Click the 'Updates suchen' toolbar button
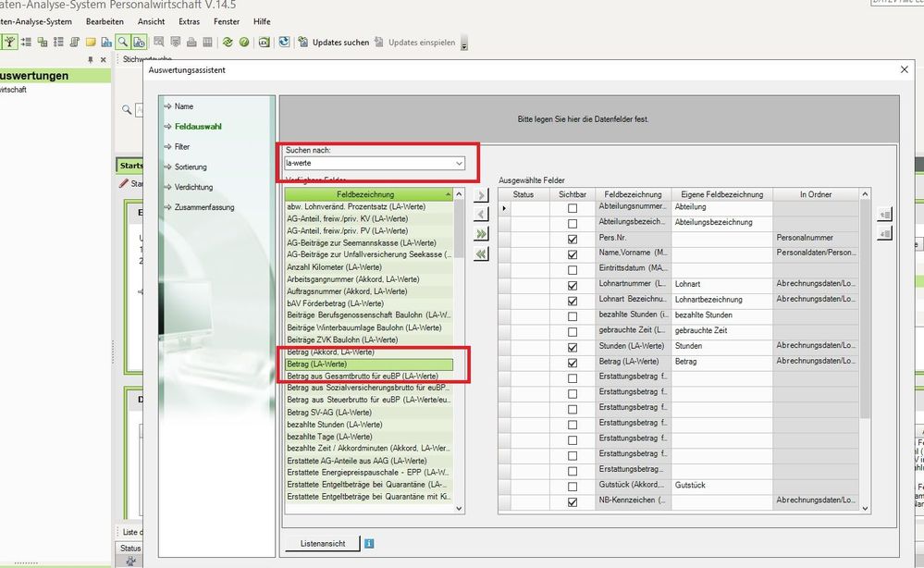This screenshot has height=568, width=924. [333, 43]
